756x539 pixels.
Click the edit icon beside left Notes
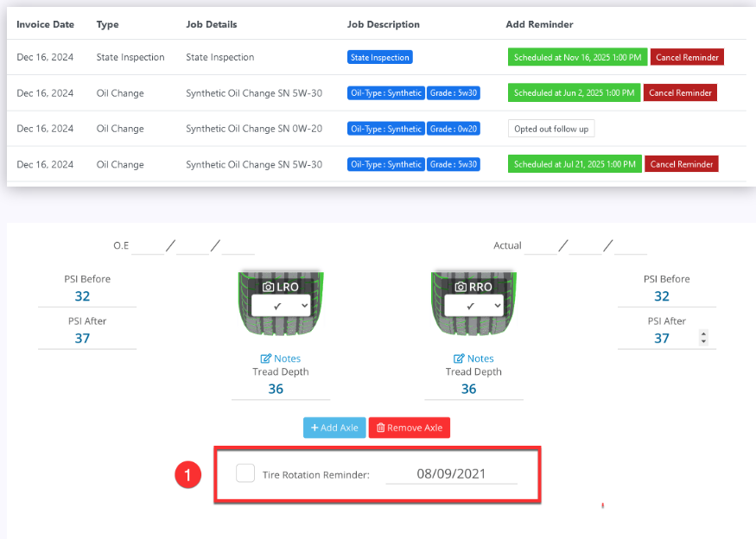[266, 358]
